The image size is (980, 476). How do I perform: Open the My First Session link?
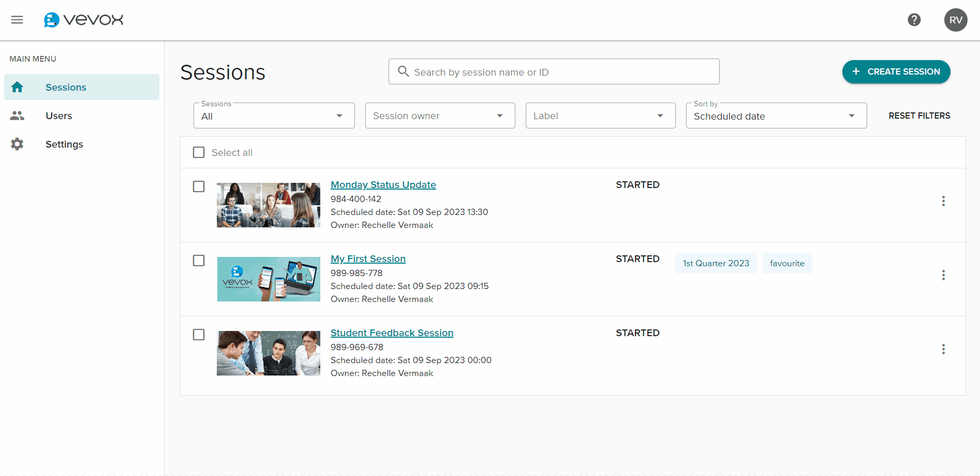coord(368,258)
